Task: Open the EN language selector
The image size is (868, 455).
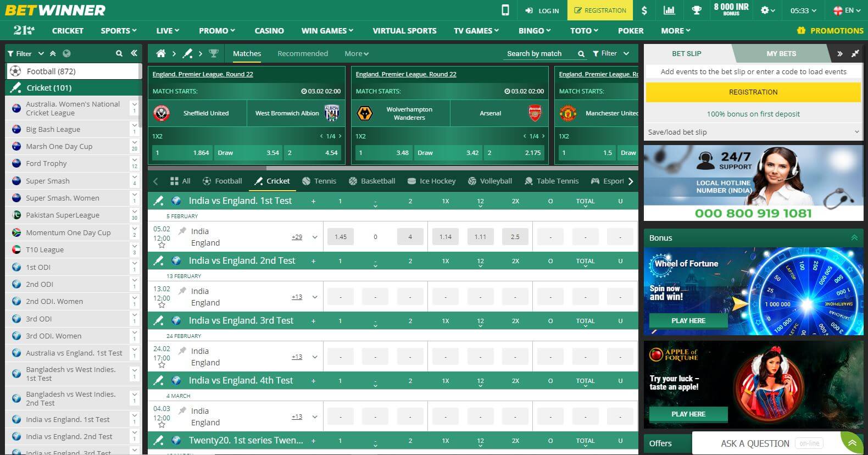Action: click(x=847, y=10)
